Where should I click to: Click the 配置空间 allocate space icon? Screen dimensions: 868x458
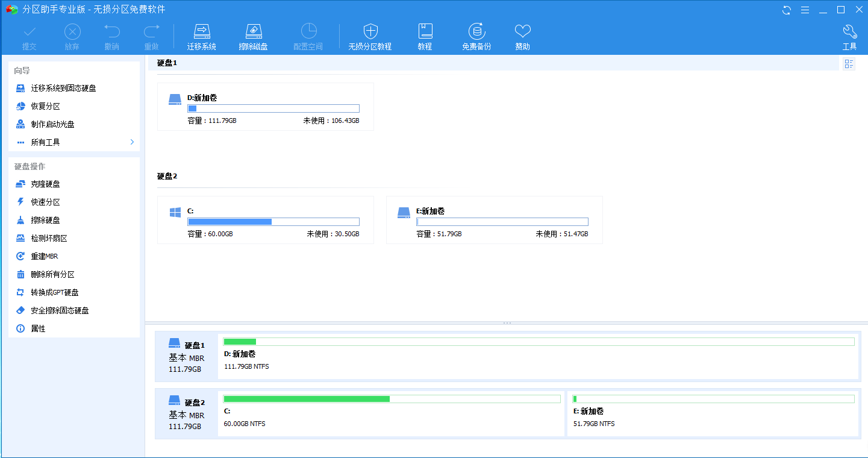(x=308, y=37)
